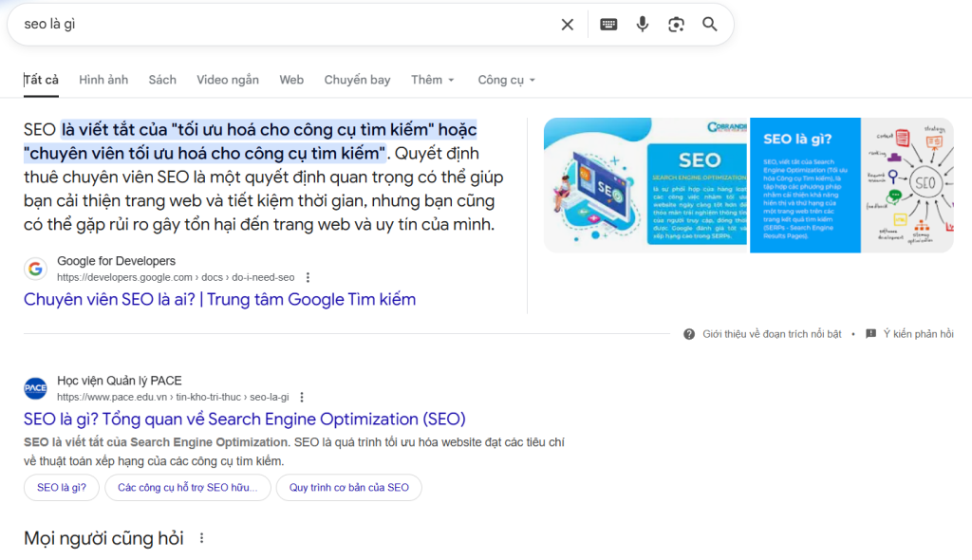Image resolution: width=972 pixels, height=560 pixels.
Task: Click the question mark featured snippet info icon
Action: [689, 334]
